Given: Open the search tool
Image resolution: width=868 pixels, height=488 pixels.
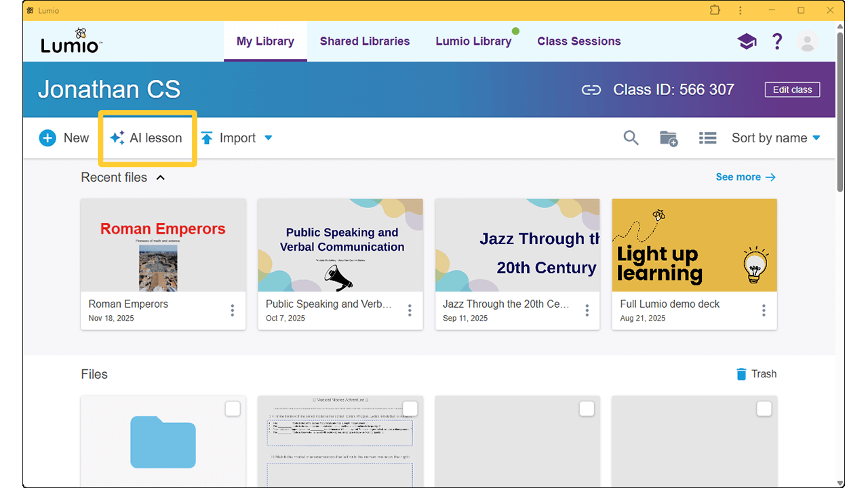Looking at the screenshot, I should coord(631,138).
